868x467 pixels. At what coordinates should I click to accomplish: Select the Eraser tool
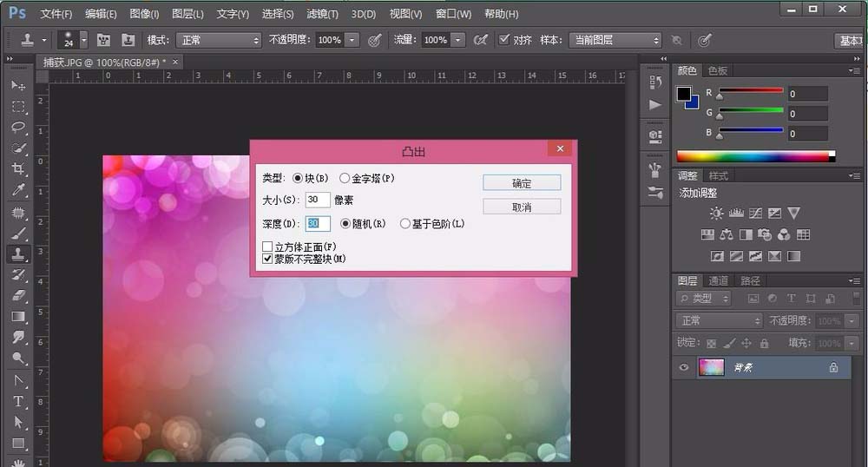[17, 295]
